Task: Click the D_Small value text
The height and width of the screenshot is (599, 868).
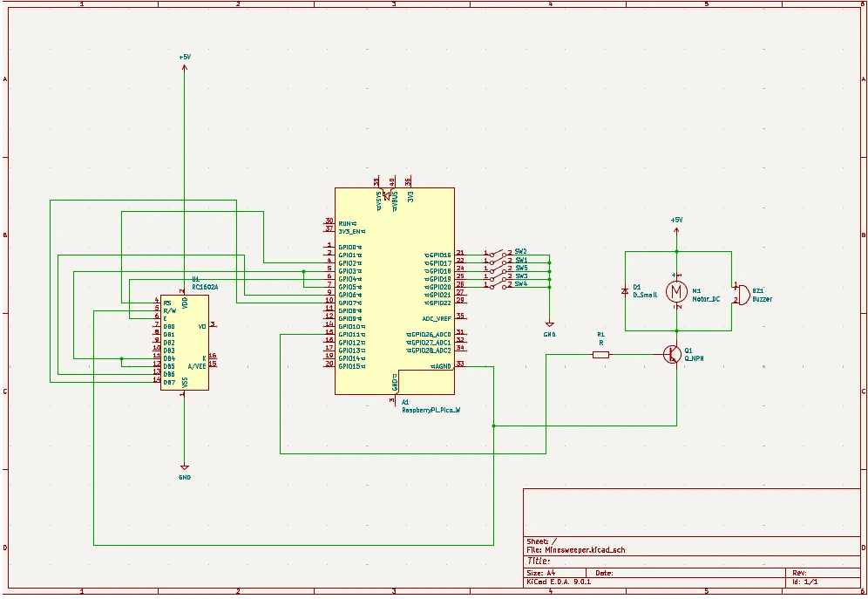Action: 645,295
